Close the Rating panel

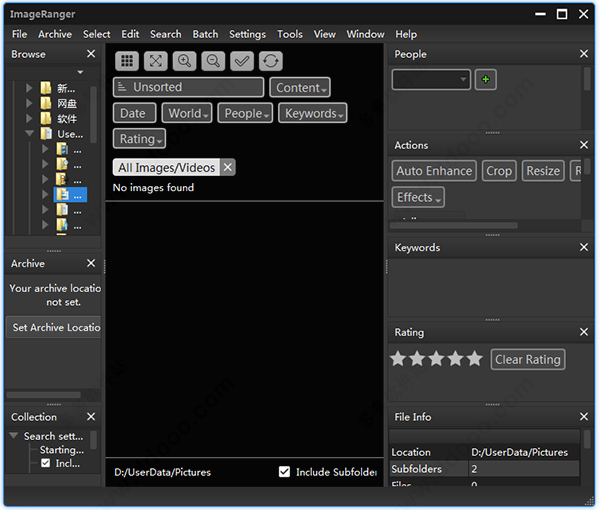(x=584, y=332)
